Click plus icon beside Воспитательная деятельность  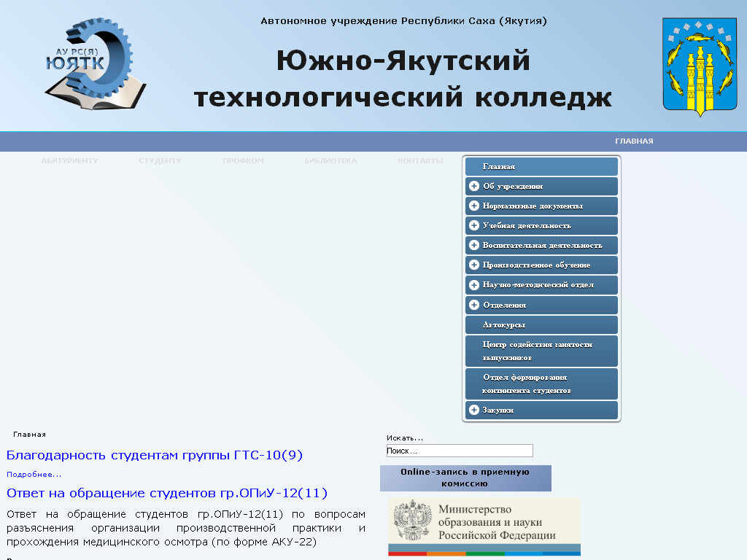[474, 246]
